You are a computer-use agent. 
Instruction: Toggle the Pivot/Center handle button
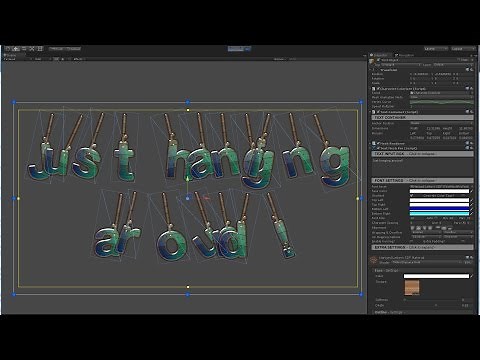pos(56,49)
